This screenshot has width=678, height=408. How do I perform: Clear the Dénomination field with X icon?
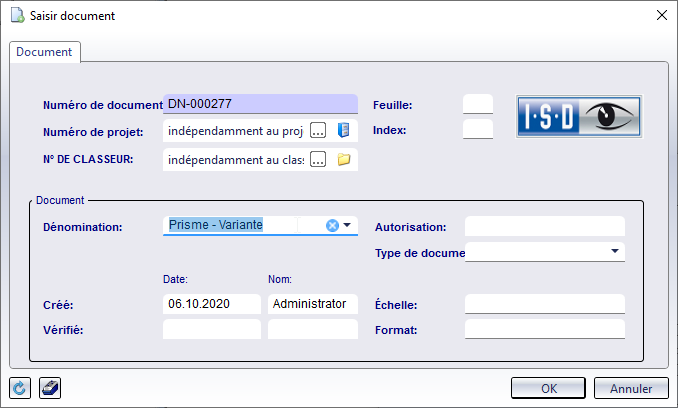pyautogui.click(x=332, y=225)
